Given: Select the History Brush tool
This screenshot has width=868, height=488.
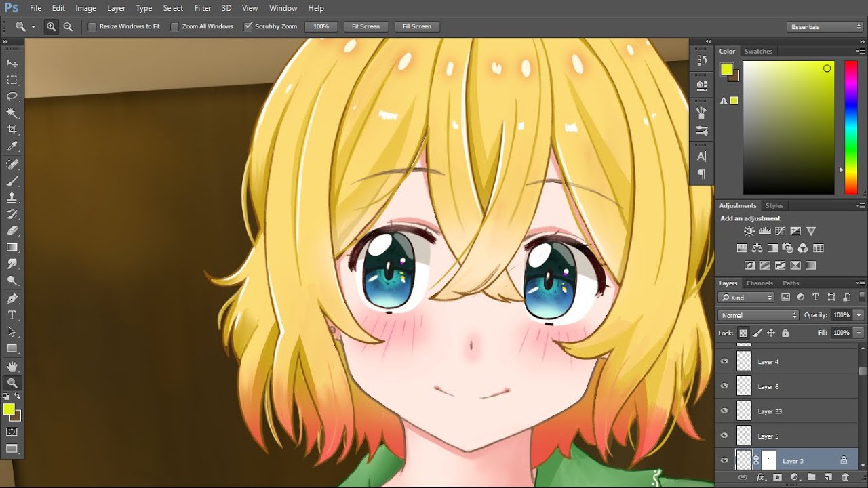Looking at the screenshot, I should [12, 214].
